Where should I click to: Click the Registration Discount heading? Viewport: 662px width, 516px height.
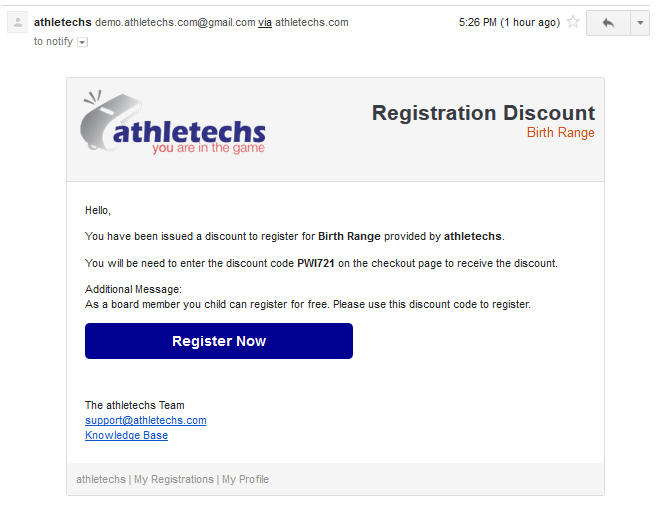[483, 113]
